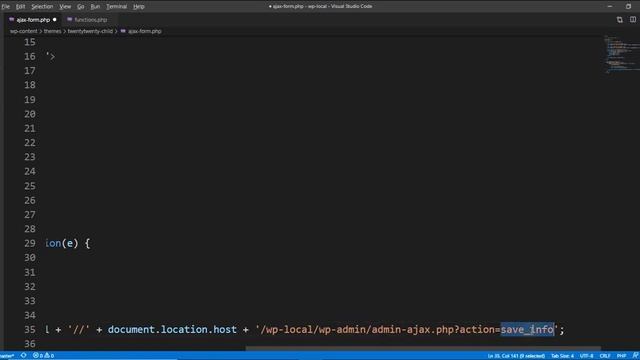The height and width of the screenshot is (360, 640).
Task: Click on document.location.host in line 35
Action: 172,329
